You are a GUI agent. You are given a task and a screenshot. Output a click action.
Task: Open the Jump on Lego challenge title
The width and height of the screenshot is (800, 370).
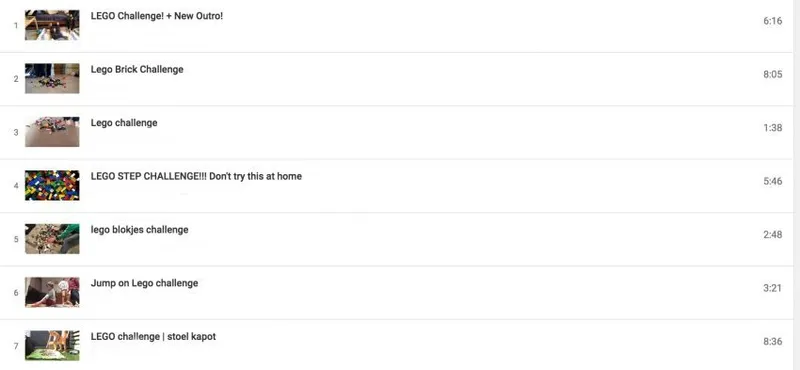(144, 283)
